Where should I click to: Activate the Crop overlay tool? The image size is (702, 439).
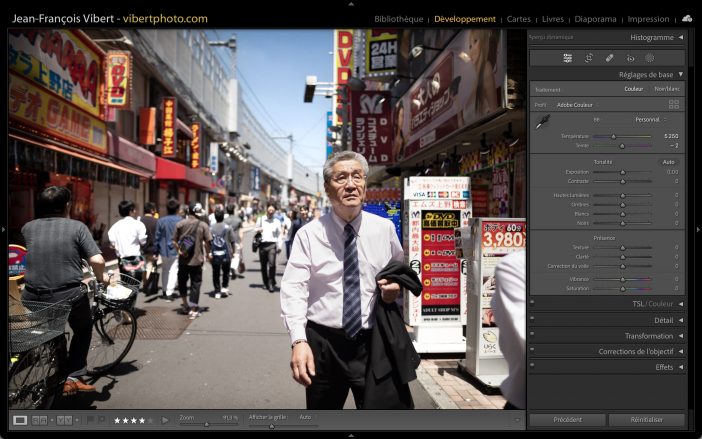pyautogui.click(x=589, y=58)
